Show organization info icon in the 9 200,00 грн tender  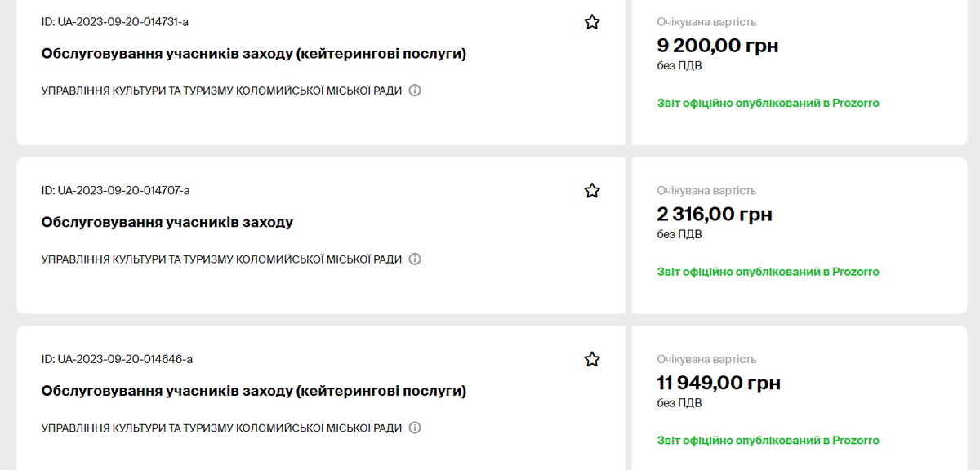pyautogui.click(x=415, y=91)
